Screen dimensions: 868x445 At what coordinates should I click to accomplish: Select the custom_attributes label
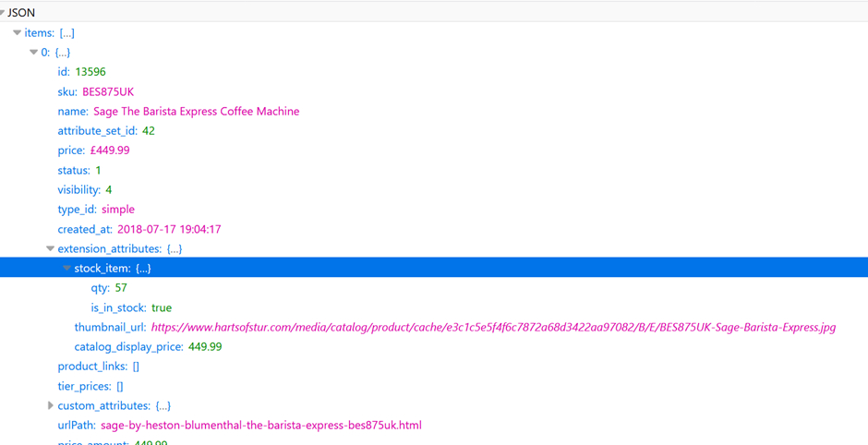(104, 406)
